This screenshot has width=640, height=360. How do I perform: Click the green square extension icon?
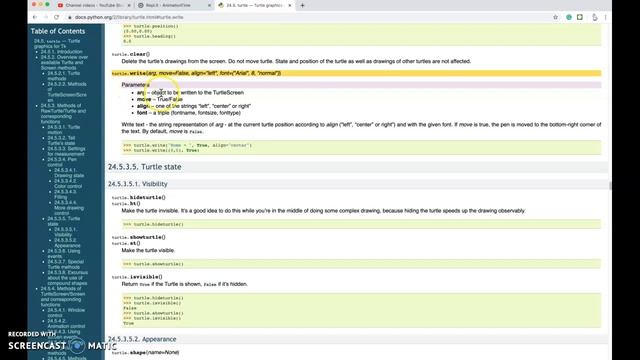click(x=580, y=17)
